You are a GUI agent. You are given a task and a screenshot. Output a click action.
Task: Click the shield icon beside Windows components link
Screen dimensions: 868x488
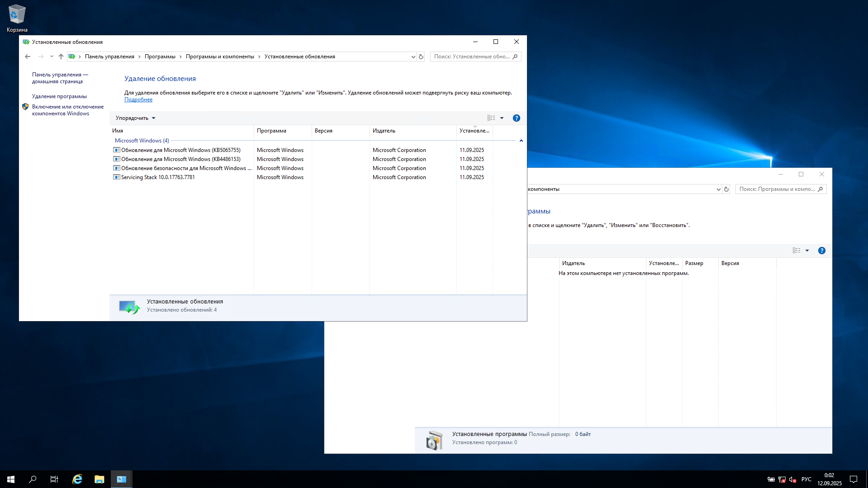[25, 107]
